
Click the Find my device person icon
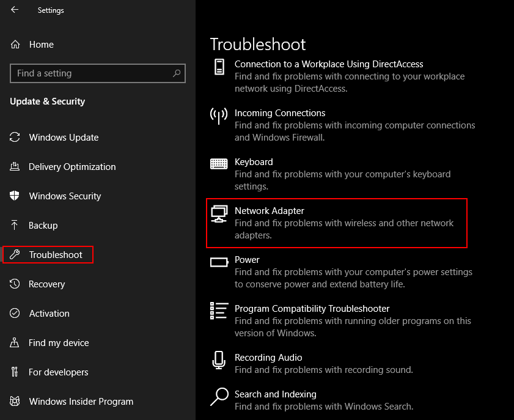pos(15,342)
